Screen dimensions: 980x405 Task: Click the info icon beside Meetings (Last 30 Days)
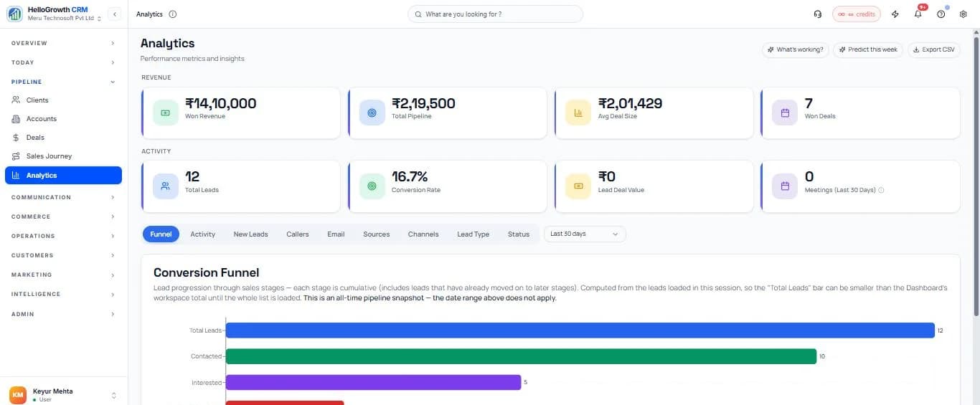[x=881, y=191]
